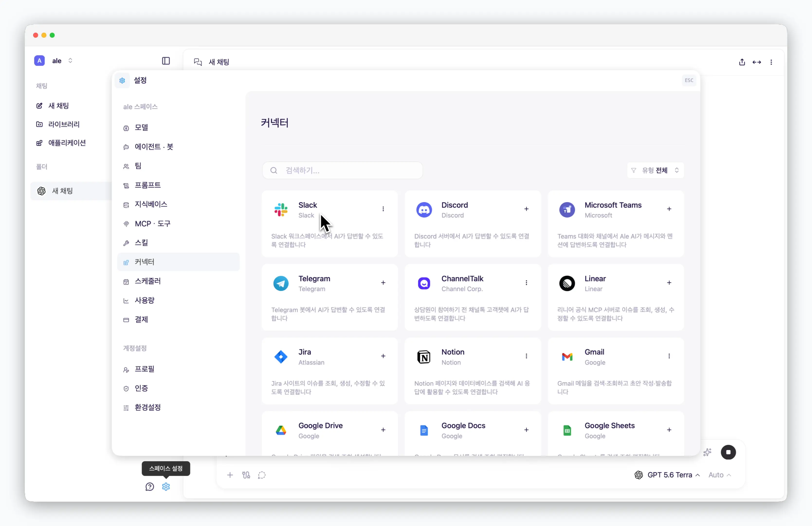Open 스킬 settings section

(178, 243)
